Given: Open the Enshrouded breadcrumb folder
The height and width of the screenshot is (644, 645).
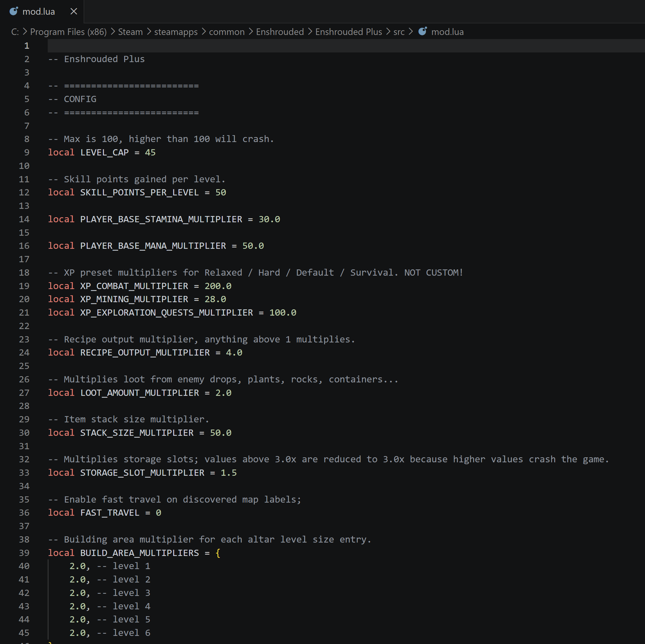Looking at the screenshot, I should point(280,32).
